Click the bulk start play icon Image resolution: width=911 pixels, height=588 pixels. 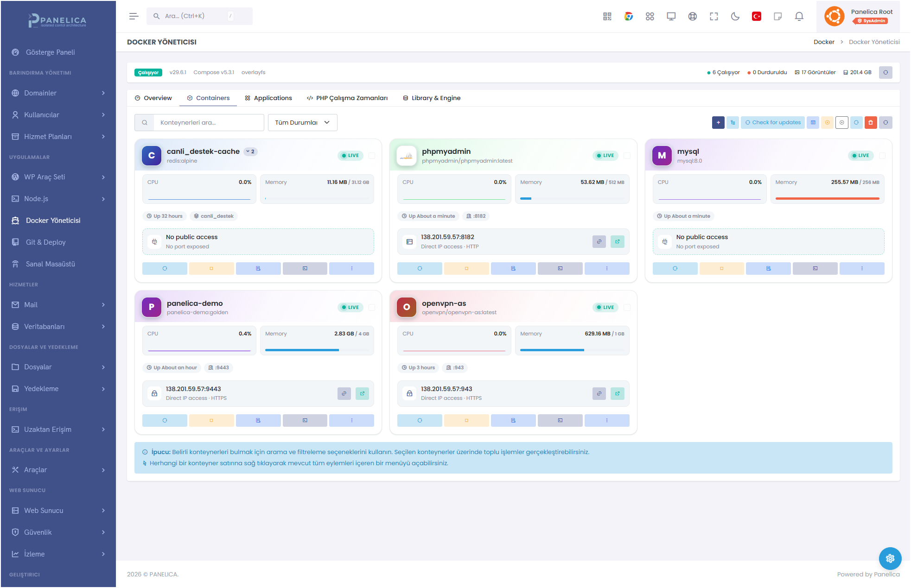click(x=841, y=122)
